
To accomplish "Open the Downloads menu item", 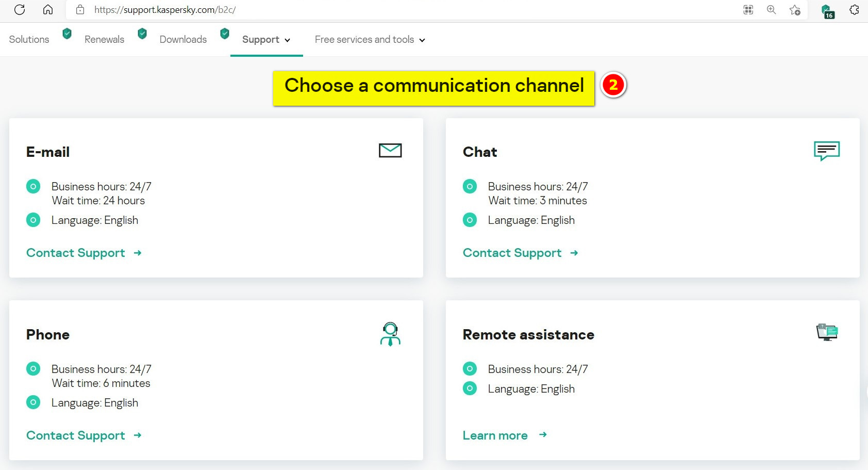I will [x=183, y=40].
